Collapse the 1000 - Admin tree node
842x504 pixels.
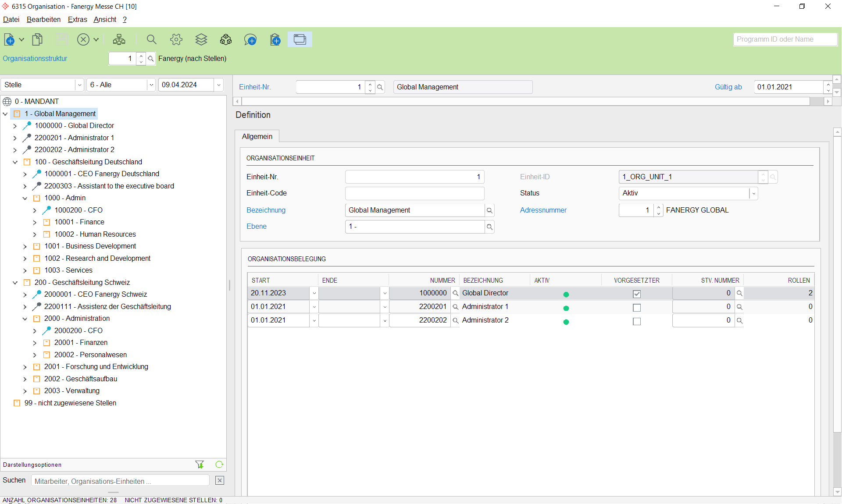tap(25, 198)
